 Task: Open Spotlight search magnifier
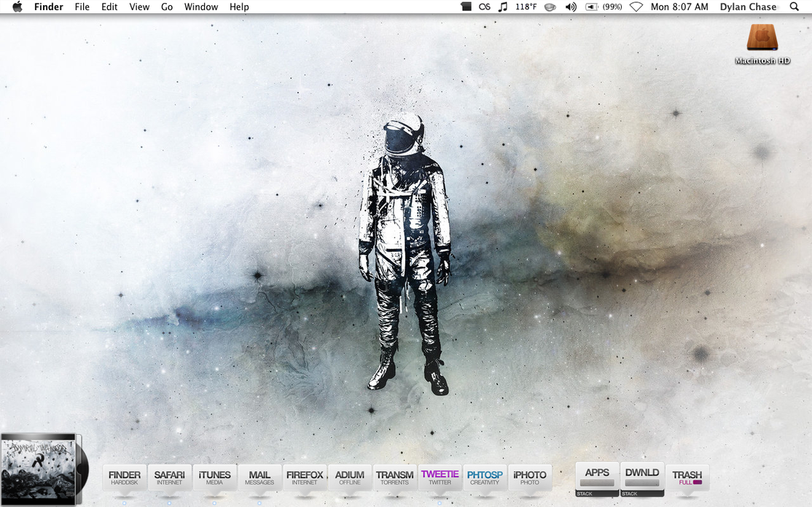(x=795, y=7)
